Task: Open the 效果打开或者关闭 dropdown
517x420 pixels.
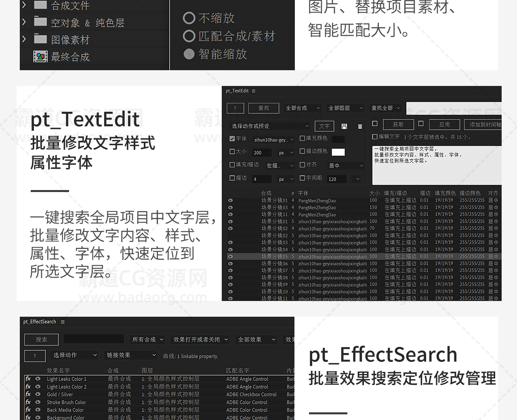Action: 200,340
